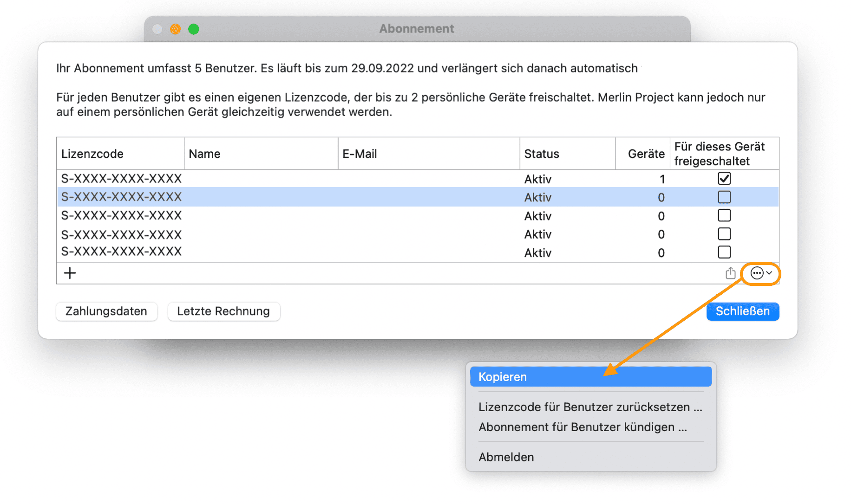
Task: Click the share icon below the license table
Action: pos(730,273)
